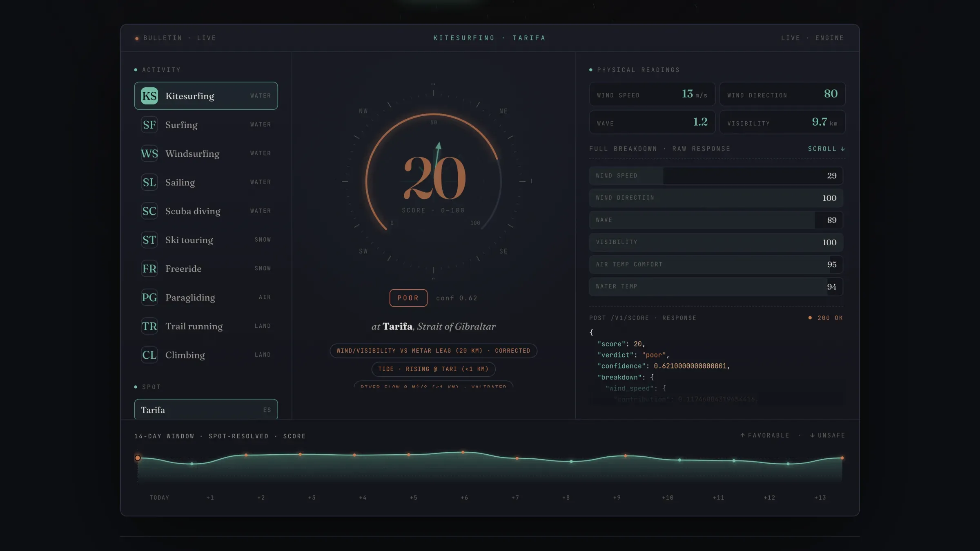This screenshot has height=551, width=980.
Task: Click the "verdict": "poor" JSON line
Action: click(x=633, y=355)
